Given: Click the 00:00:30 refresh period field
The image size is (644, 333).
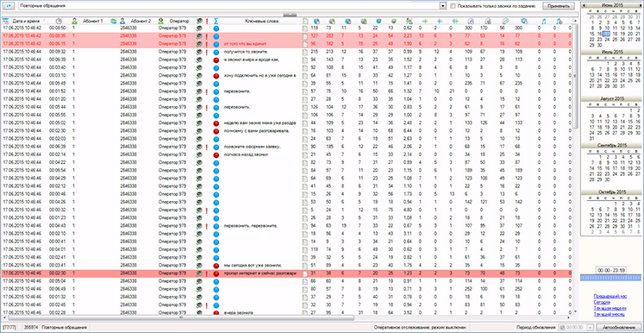Looking at the screenshot, I should pyautogui.click(x=575, y=327).
